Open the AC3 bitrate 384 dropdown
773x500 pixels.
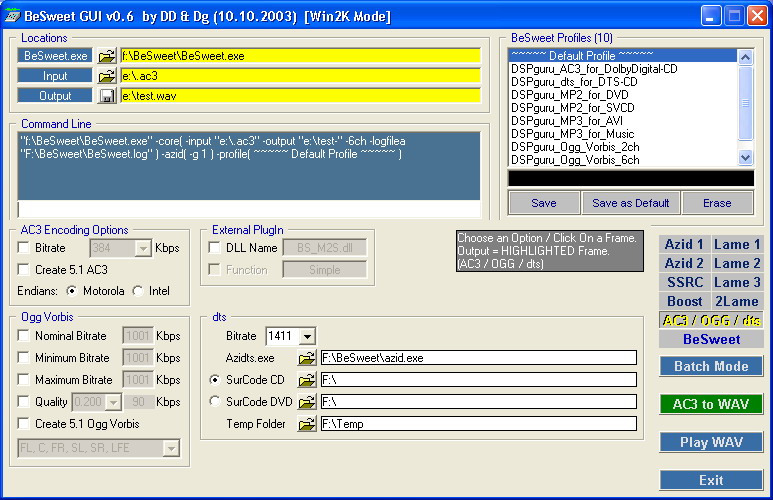pos(142,248)
